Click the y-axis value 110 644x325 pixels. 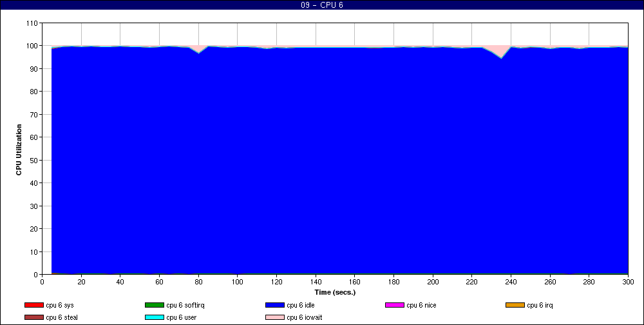pyautogui.click(x=32, y=23)
